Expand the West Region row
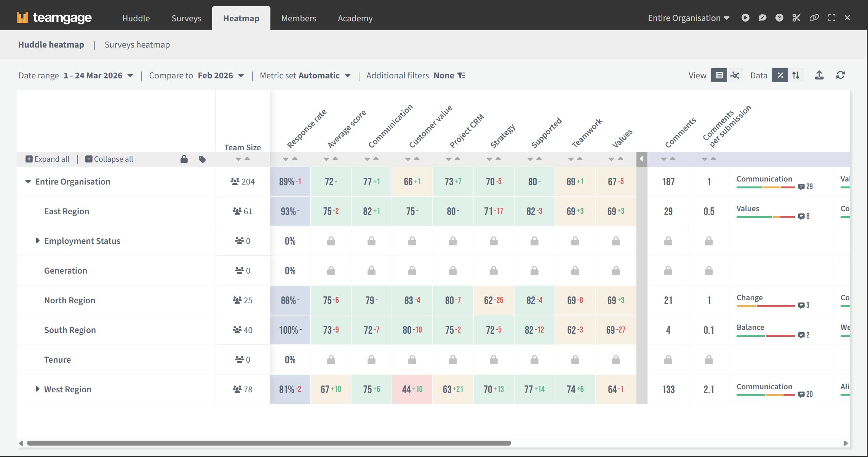This screenshot has height=457, width=868. click(37, 389)
